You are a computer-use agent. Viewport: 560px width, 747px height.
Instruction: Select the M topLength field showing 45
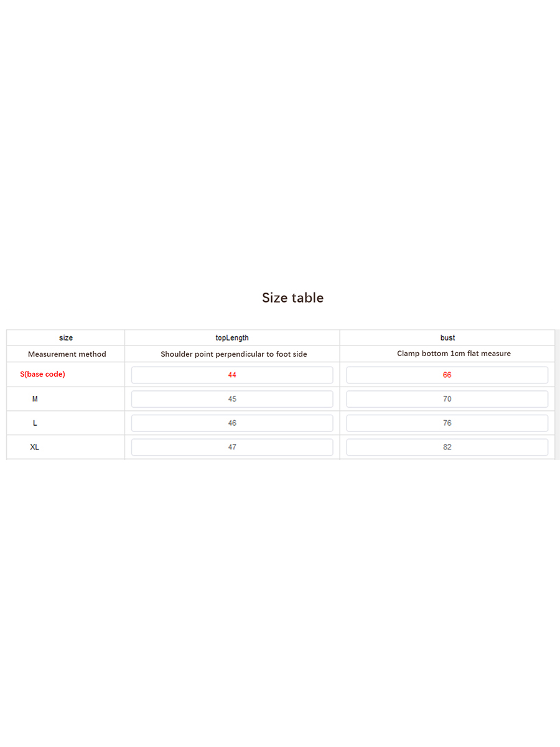pyautogui.click(x=232, y=399)
